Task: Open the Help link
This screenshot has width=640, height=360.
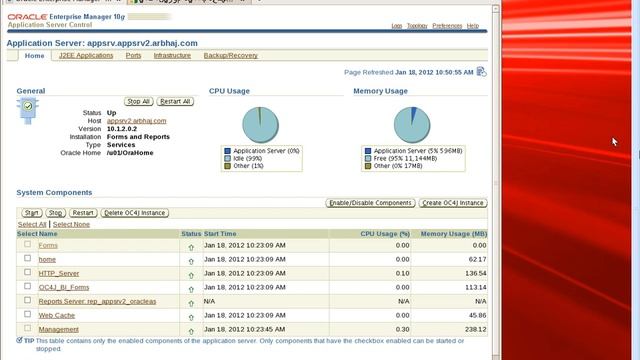Action: pos(473,26)
